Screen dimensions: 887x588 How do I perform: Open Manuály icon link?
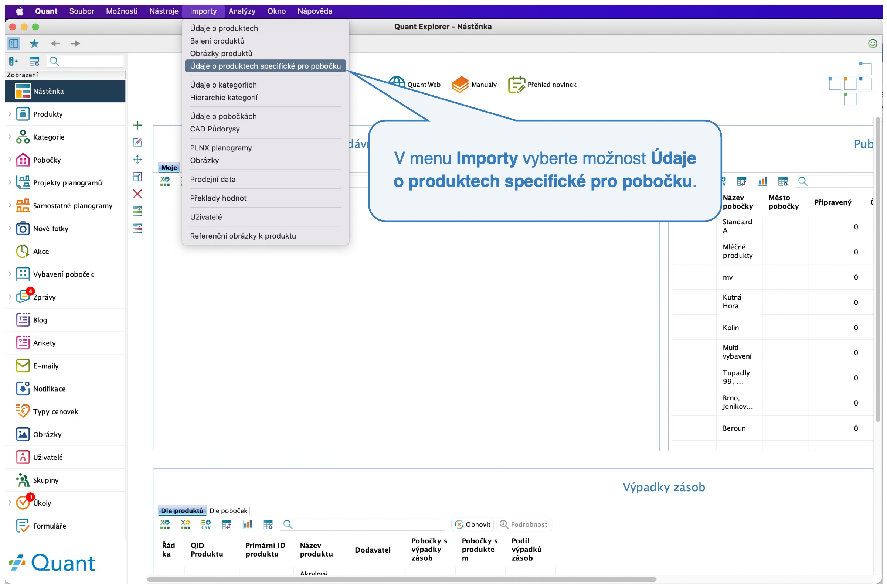(x=474, y=85)
